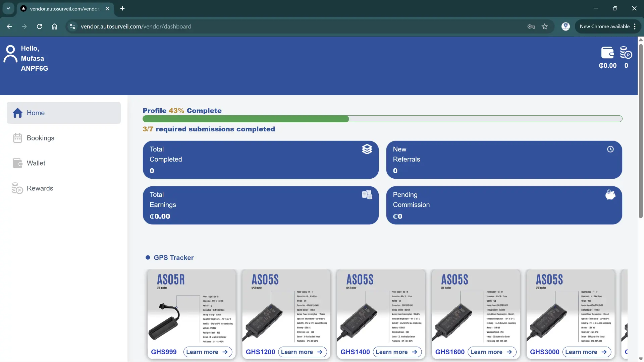Open the saved passwords key icon
Screen dimensions: 644x362
tap(531, 26)
